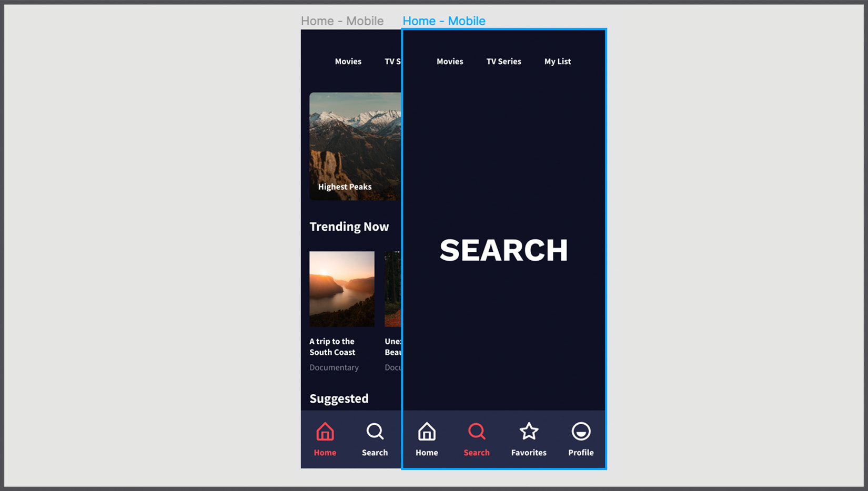Select the Documentary label under South Coast
868x491 pixels.
(334, 367)
